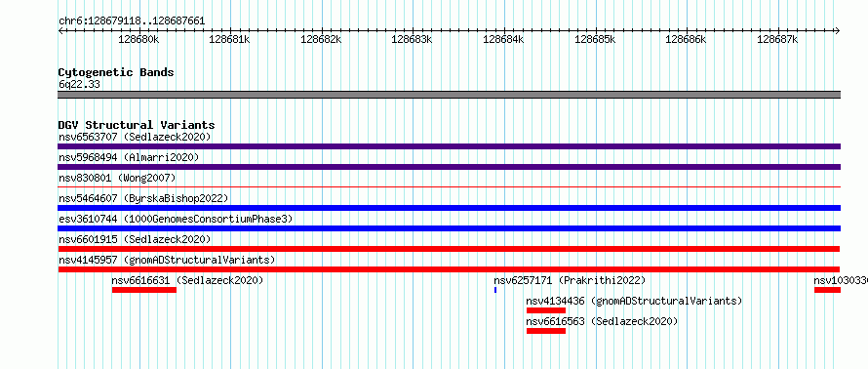This screenshot has width=868, height=369.
Task: Click the purple bar under nsv6563707
Action: click(449, 146)
